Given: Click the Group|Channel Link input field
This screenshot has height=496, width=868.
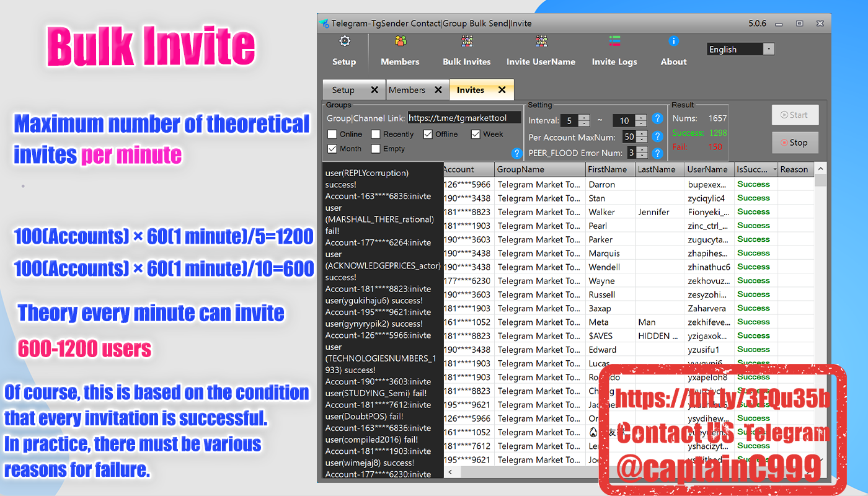Looking at the screenshot, I should (464, 118).
